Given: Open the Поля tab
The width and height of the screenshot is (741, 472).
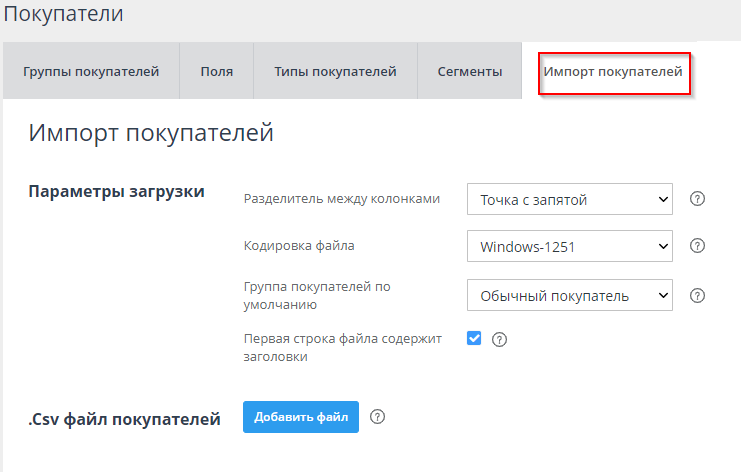Looking at the screenshot, I should (216, 71).
